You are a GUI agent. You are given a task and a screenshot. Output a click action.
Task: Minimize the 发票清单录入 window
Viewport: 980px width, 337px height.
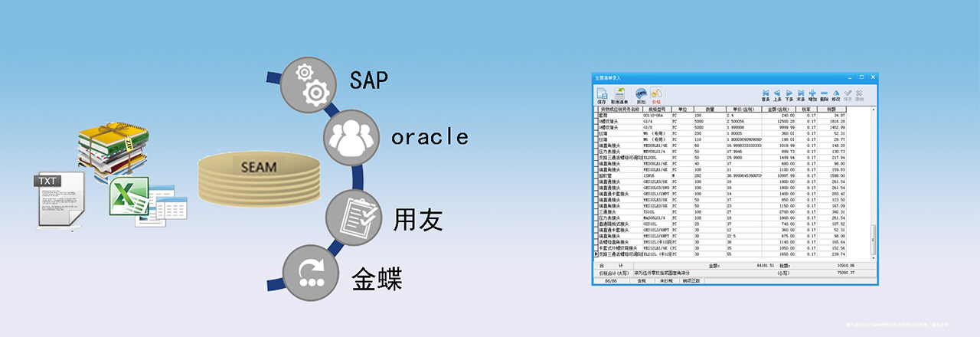pos(849,77)
